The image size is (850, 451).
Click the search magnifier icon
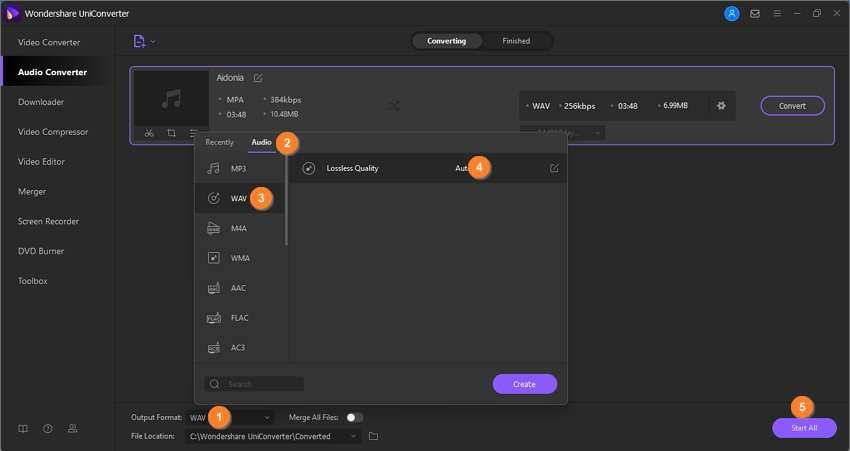(214, 384)
